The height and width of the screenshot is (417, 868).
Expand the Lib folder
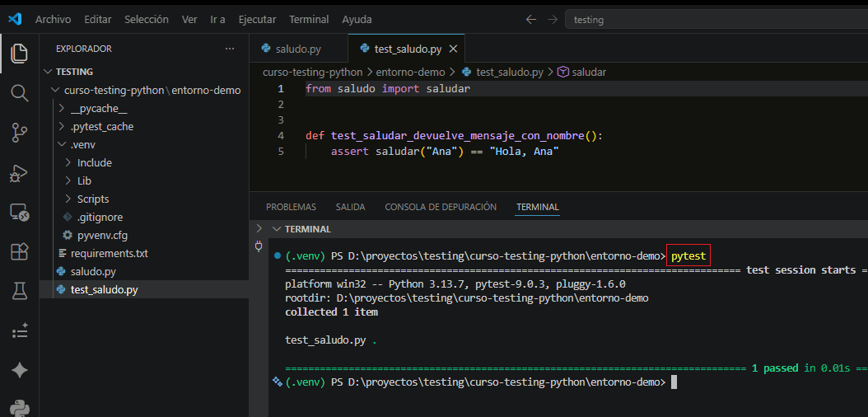(x=68, y=181)
